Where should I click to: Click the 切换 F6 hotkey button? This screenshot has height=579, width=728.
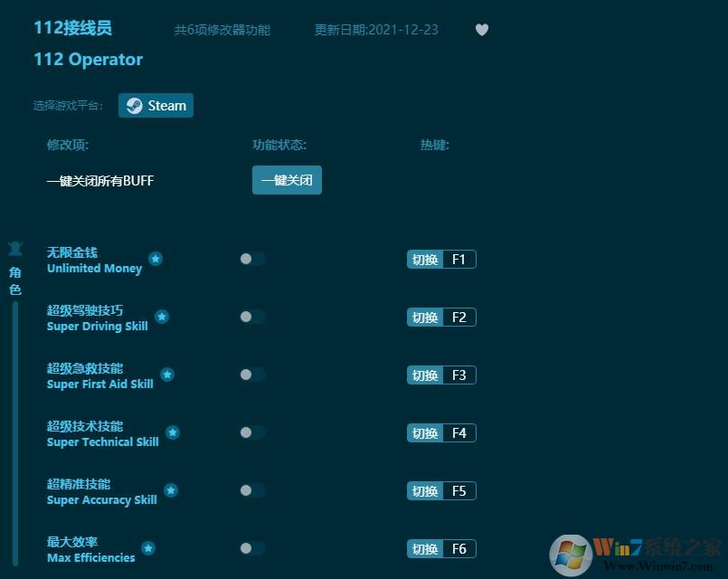(440, 548)
